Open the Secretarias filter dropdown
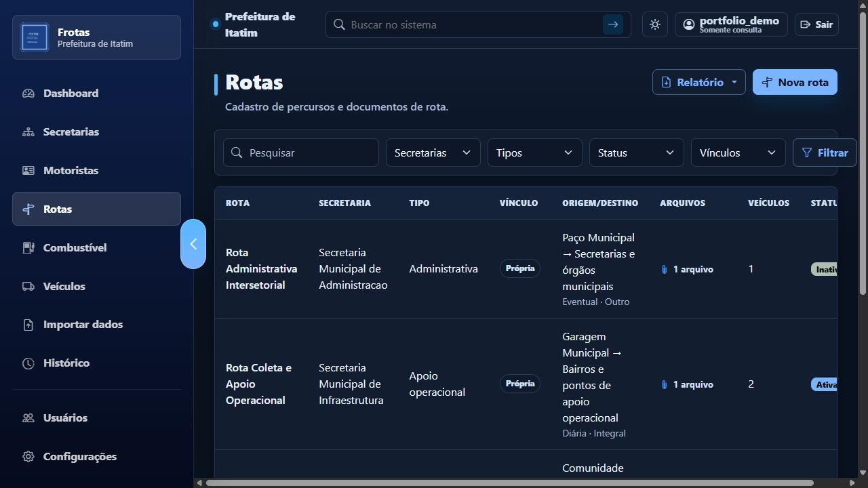The image size is (868, 488). [x=433, y=152]
